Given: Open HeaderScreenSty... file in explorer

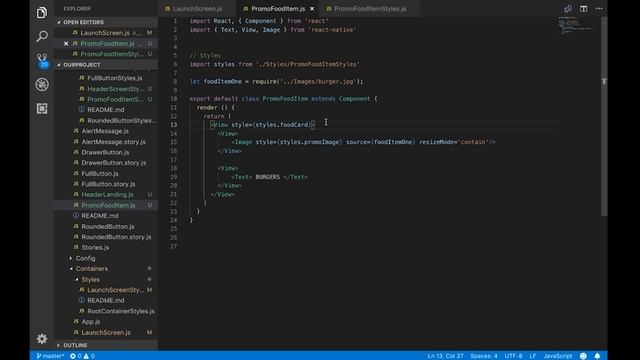Looking at the screenshot, I should [106, 89].
